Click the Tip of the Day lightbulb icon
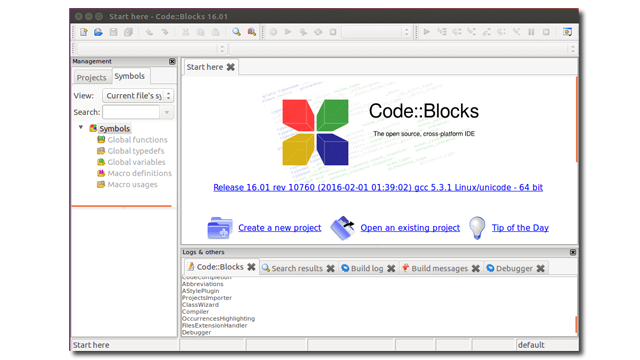Viewport: 640px width, 360px height. [x=477, y=227]
